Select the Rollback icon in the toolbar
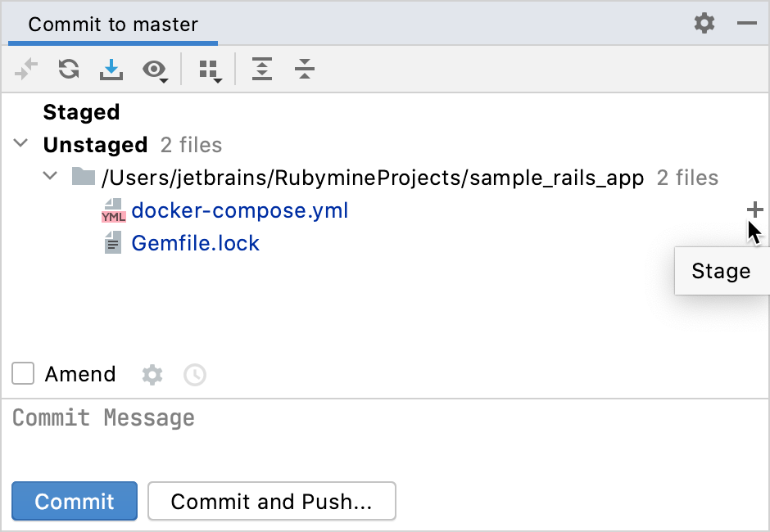770x532 pixels. pyautogui.click(x=25, y=70)
